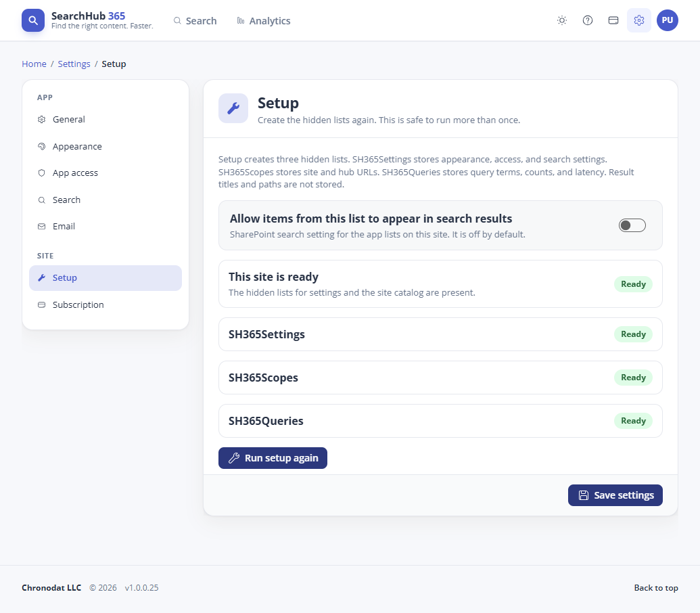Click the © 2026 footer text
Screen dimensions: 700x613
[103, 587]
